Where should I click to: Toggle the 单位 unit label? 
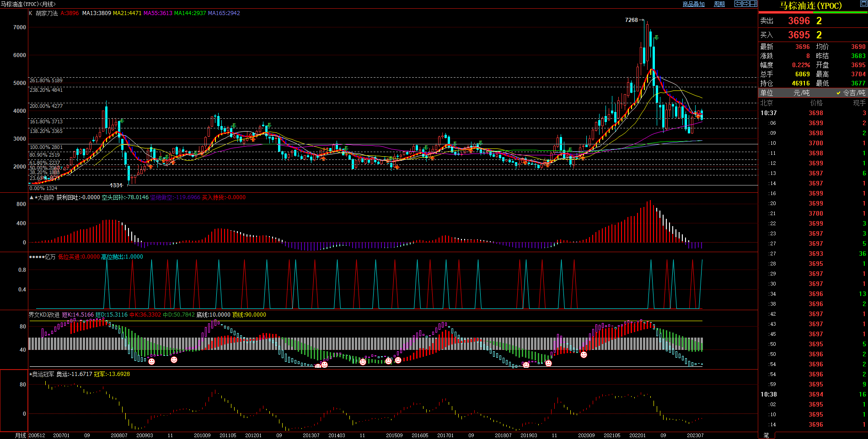coord(767,93)
